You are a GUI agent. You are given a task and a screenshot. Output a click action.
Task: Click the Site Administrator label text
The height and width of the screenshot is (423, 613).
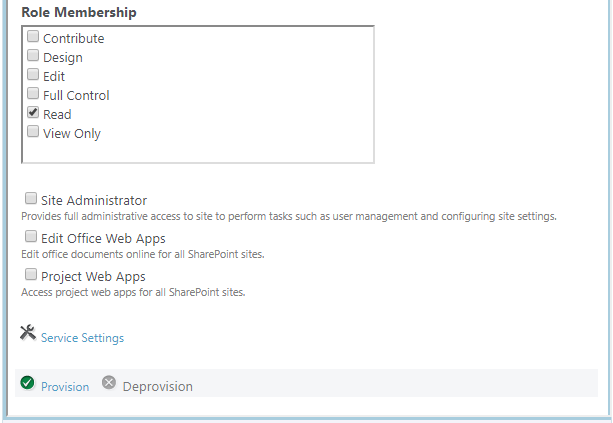coord(94,201)
